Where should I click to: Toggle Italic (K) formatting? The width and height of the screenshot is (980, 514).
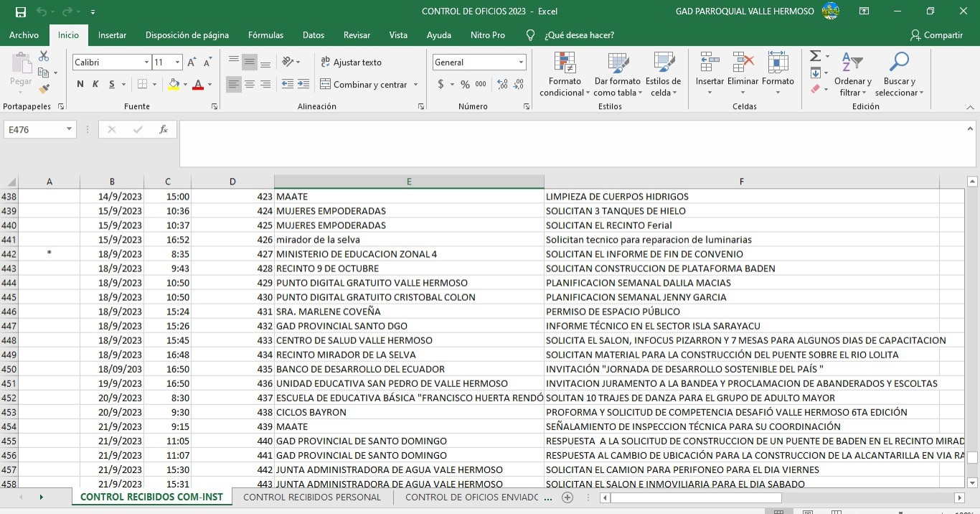click(x=95, y=85)
